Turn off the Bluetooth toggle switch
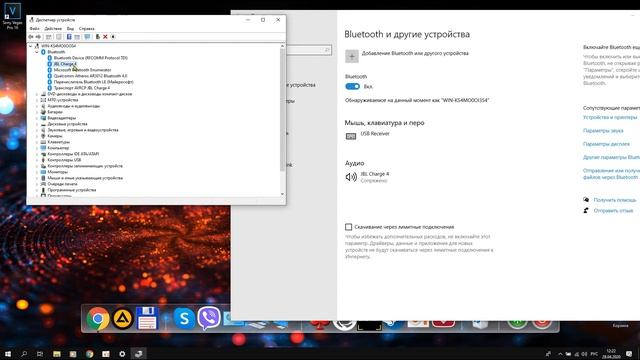 pos(352,87)
